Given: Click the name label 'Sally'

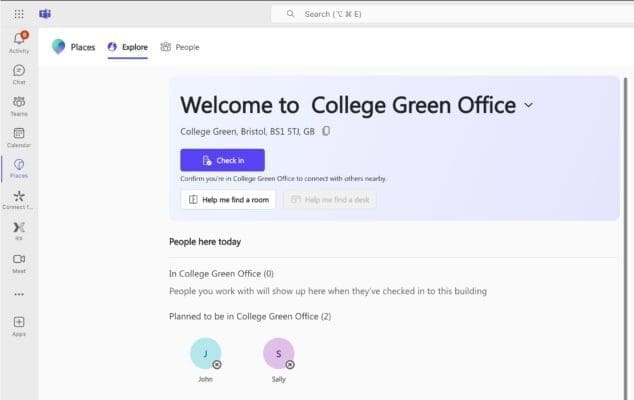Looking at the screenshot, I should (279, 379).
